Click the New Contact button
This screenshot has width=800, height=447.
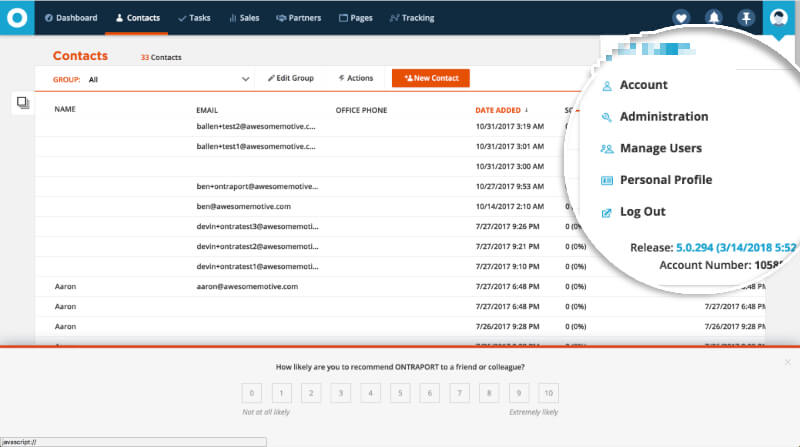tap(431, 78)
